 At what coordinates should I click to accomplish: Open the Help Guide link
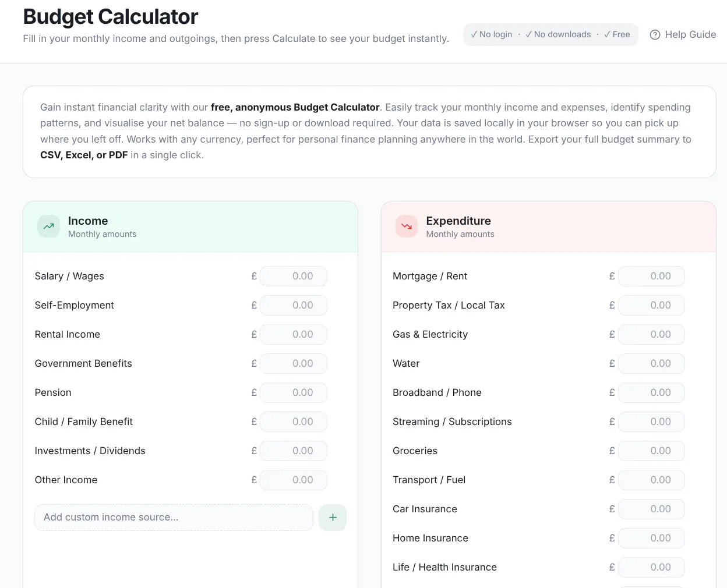click(x=683, y=35)
